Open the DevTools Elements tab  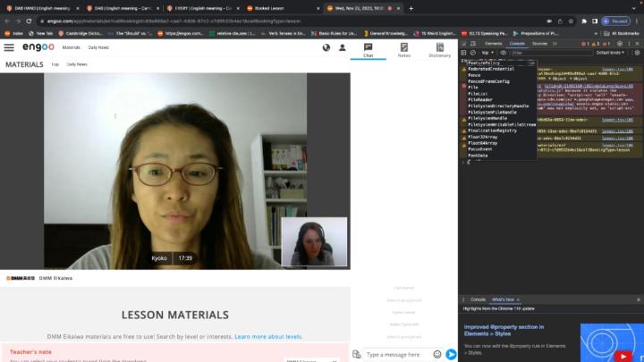493,44
